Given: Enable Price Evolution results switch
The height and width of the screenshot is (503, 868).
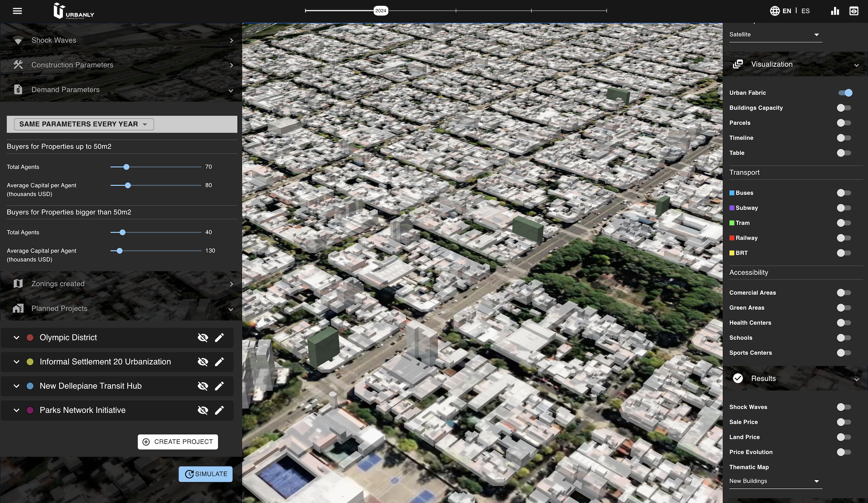Looking at the screenshot, I should click(x=844, y=452).
